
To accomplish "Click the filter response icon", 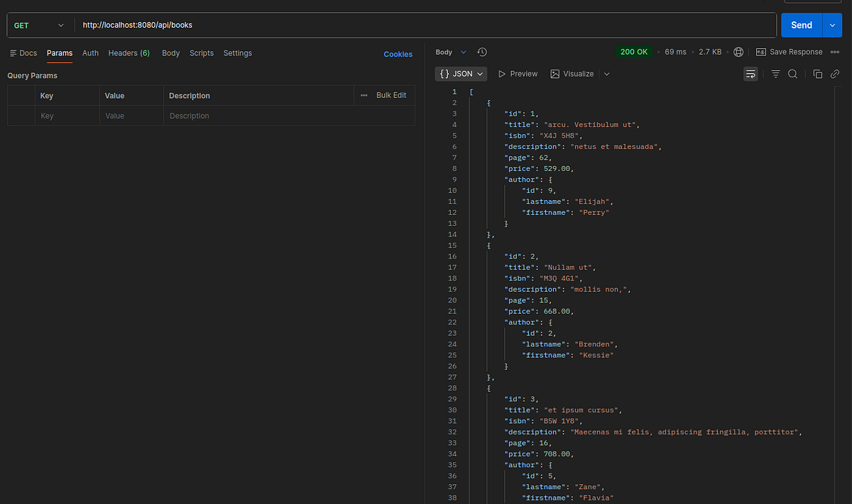I will (775, 74).
